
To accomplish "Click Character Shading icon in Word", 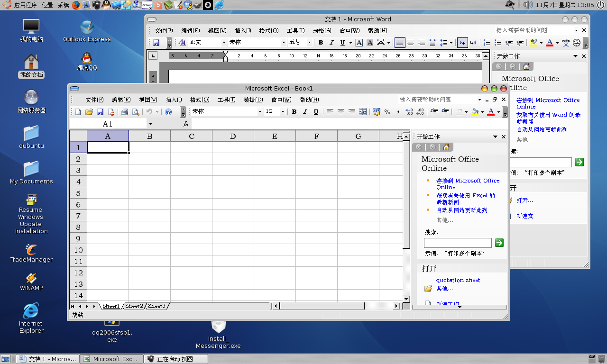I will 370,43.
